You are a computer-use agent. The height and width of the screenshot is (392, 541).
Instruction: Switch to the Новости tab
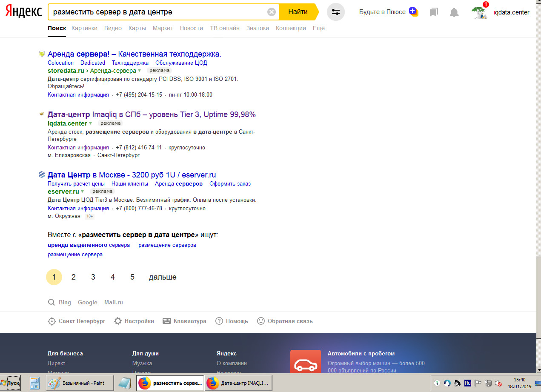click(x=192, y=28)
